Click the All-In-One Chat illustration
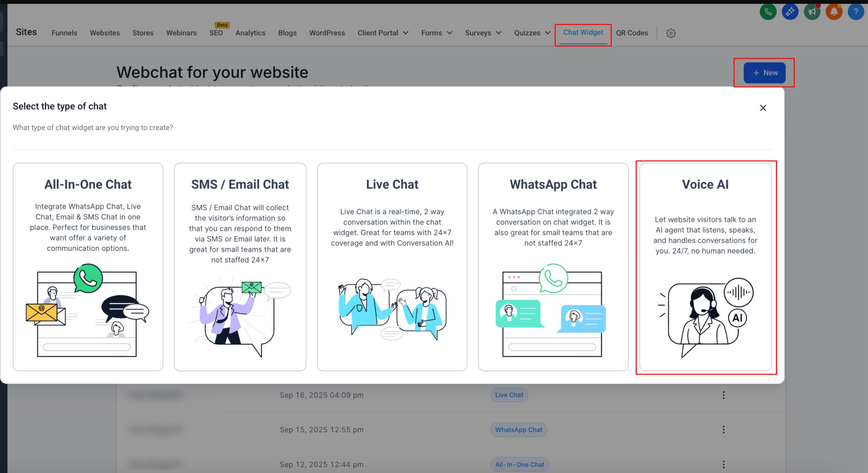 (x=88, y=310)
